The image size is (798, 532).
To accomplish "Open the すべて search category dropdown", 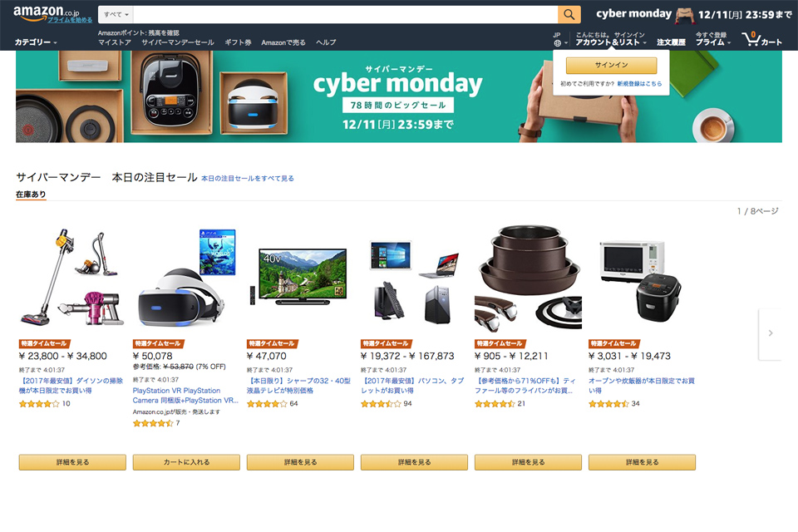I will (116, 15).
